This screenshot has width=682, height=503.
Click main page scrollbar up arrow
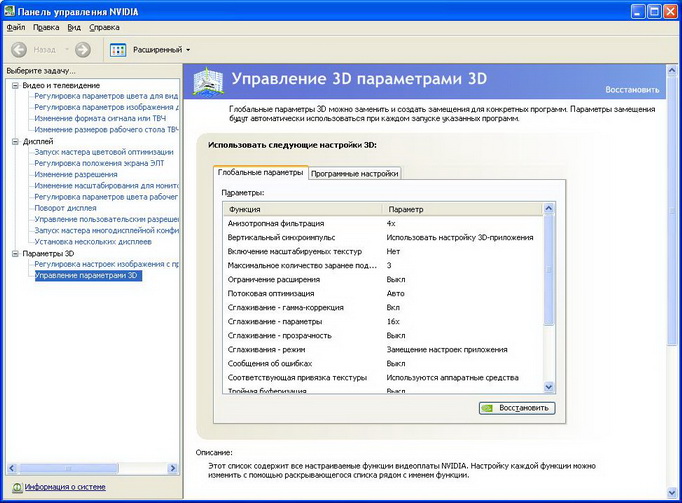672,70
